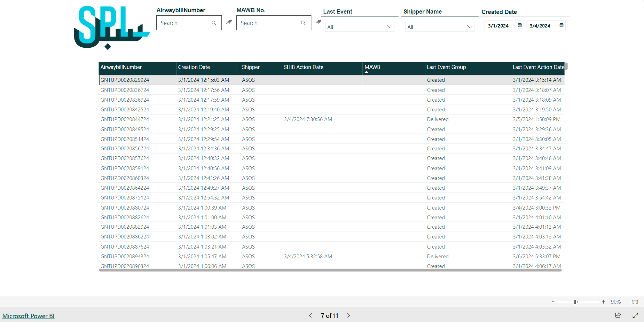Click last event date 3/6/2024 5:33:07 PM

(x=537, y=256)
